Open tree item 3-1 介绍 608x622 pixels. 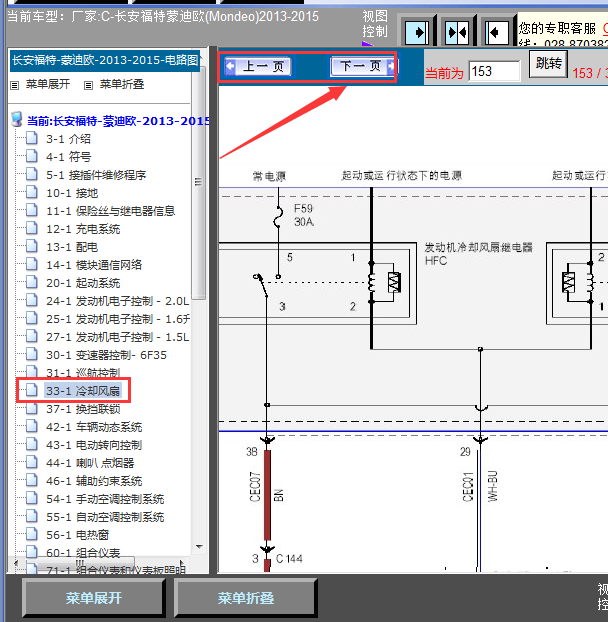click(68, 139)
